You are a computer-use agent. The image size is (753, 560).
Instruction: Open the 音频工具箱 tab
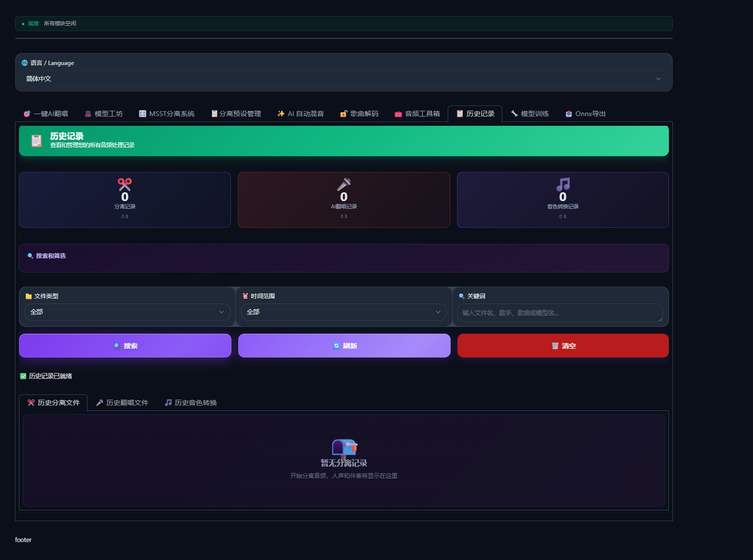click(418, 114)
